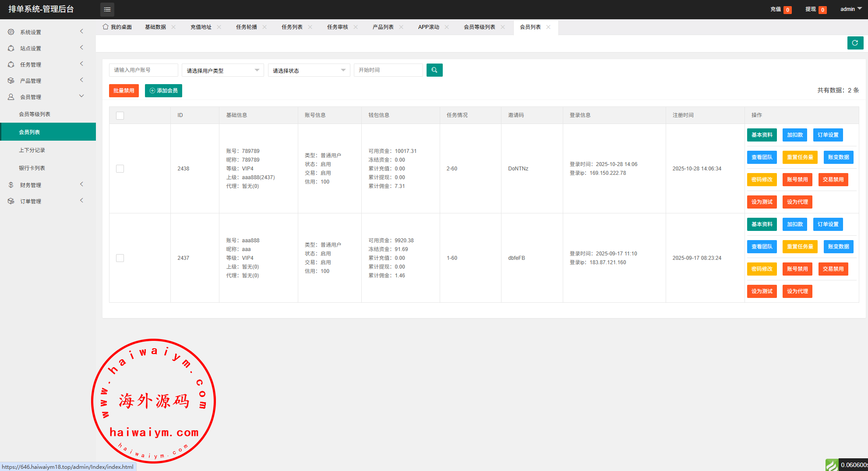Click the 财务管理 dollar icon
Image resolution: width=868 pixels, height=471 pixels.
coord(11,185)
